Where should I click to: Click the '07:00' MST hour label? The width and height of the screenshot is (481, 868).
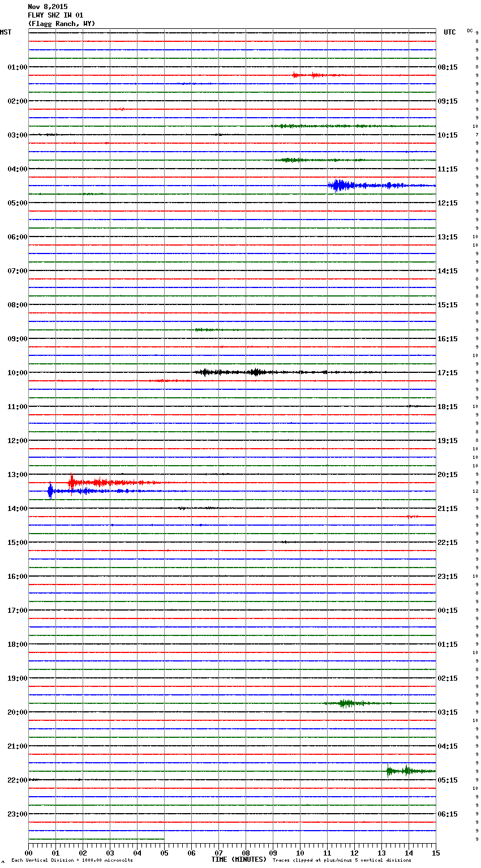[x=18, y=271]
